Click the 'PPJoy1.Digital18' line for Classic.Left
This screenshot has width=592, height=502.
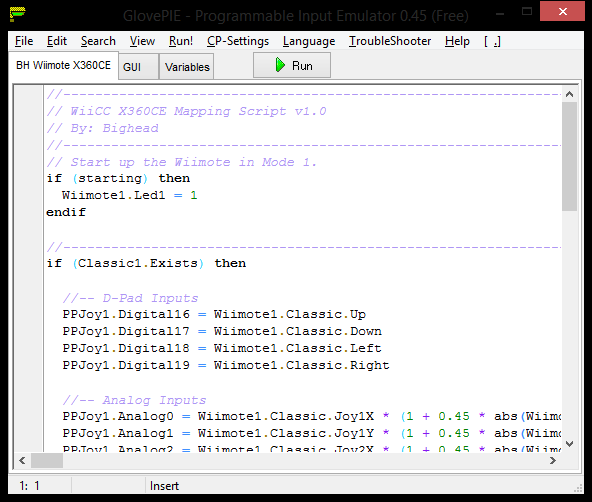point(222,348)
